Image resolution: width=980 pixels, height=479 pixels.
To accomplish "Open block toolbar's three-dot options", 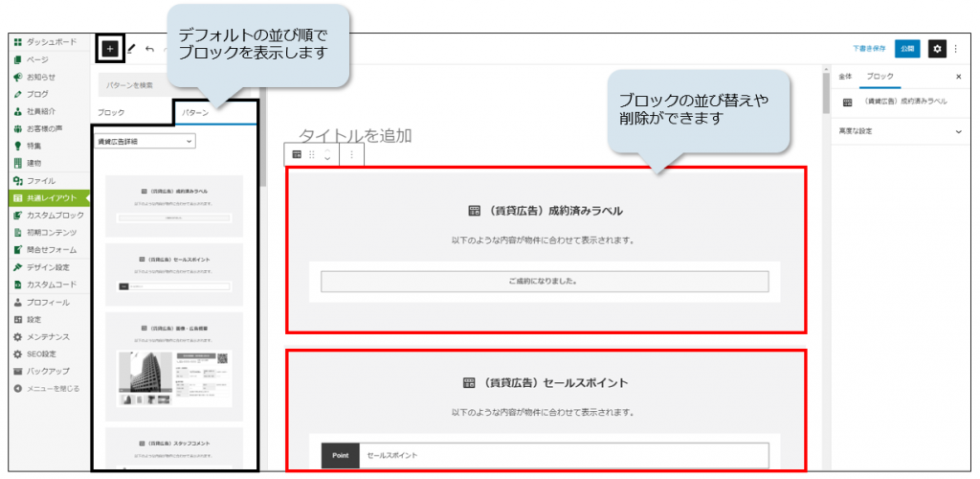I will coord(351,154).
